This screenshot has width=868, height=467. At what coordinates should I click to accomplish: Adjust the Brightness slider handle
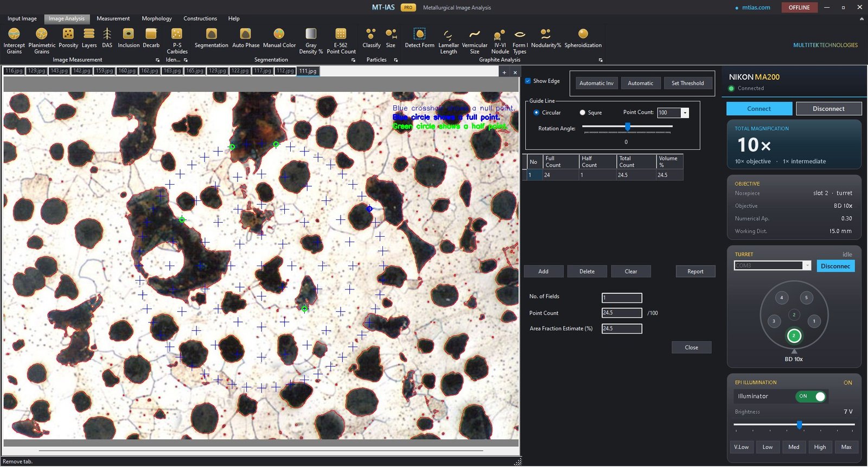tap(799, 425)
